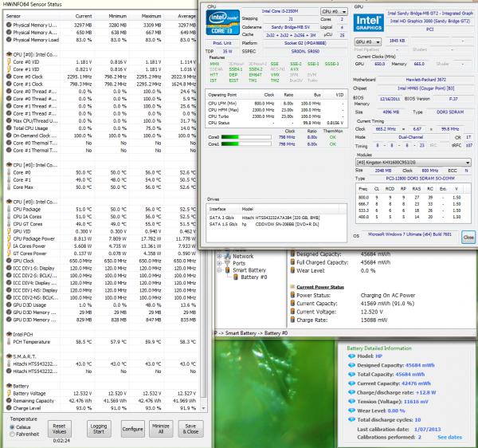Expand the Ports tree node

coord(219,263)
